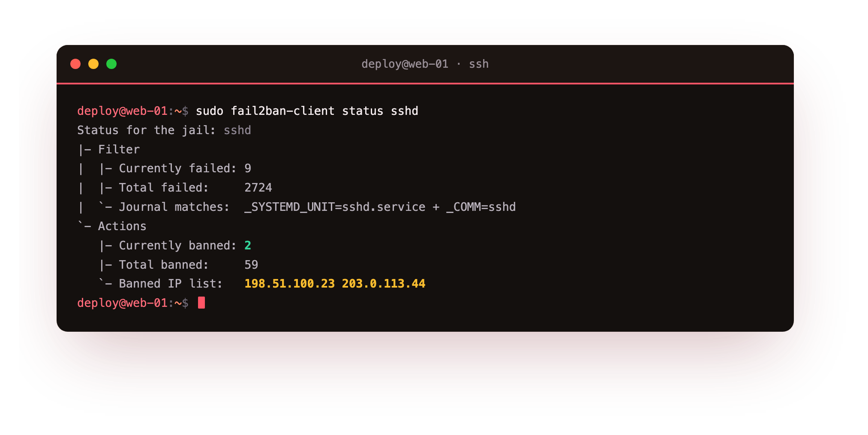This screenshot has width=868, height=435.
Task: Click the 'Currently banned:' label
Action: (178, 246)
